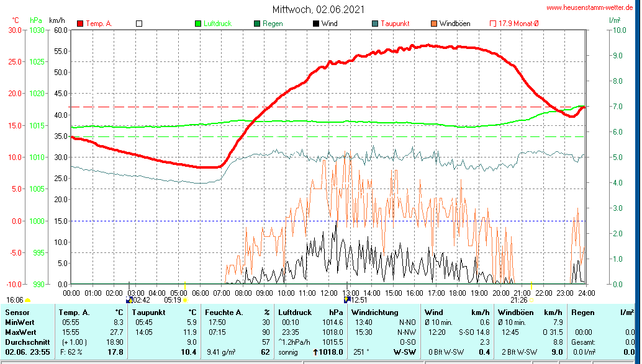Click the °C axis unit label
The image size is (642, 364).
pos(15,20)
